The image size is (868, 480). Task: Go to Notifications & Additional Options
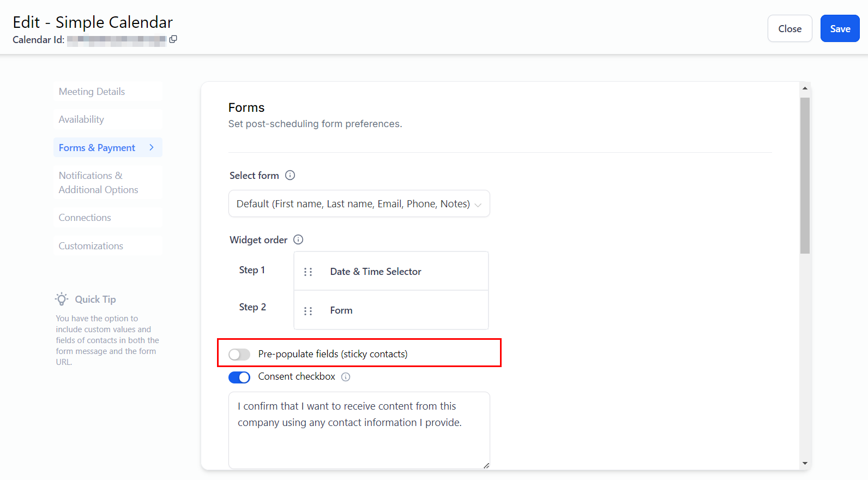click(x=98, y=183)
